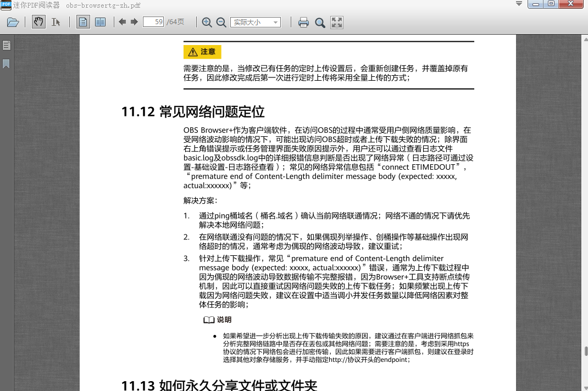Open search with the magnifier icon

(320, 22)
